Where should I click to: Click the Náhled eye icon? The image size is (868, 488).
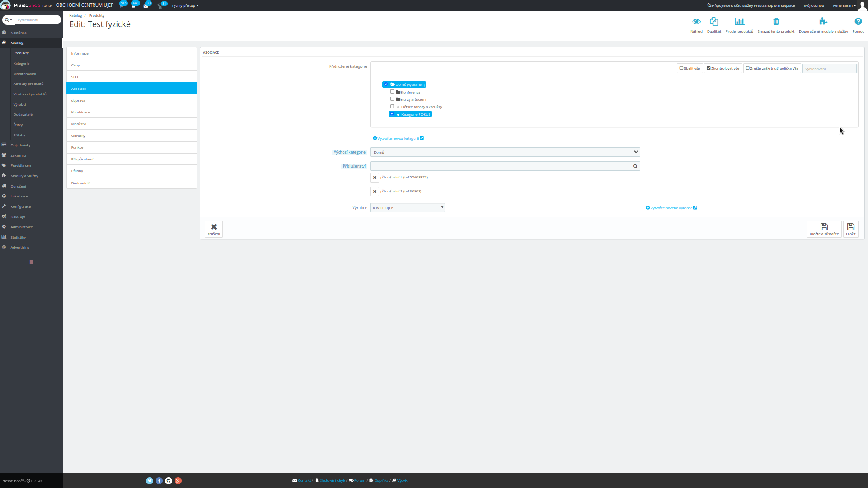[696, 22]
